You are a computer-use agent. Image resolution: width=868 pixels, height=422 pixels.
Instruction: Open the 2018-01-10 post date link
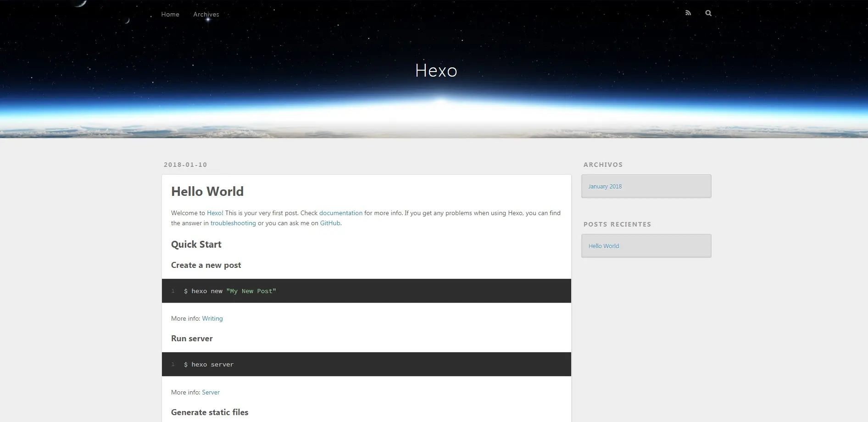pos(185,165)
